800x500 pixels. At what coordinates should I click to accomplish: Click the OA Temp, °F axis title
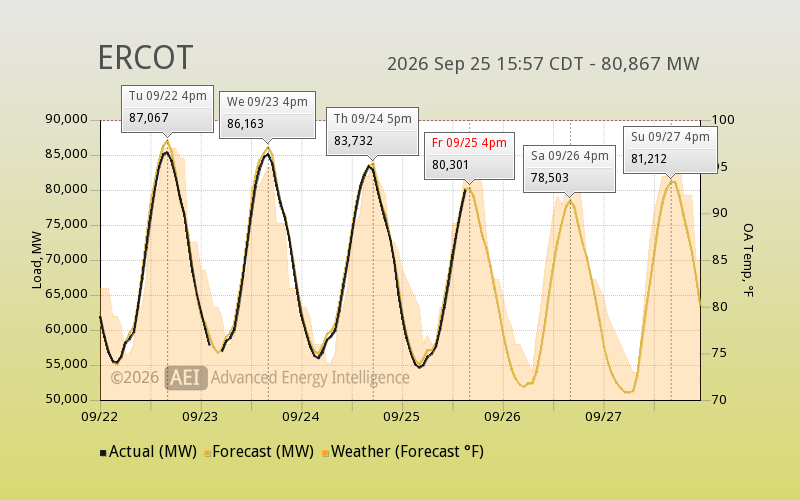coord(748,260)
